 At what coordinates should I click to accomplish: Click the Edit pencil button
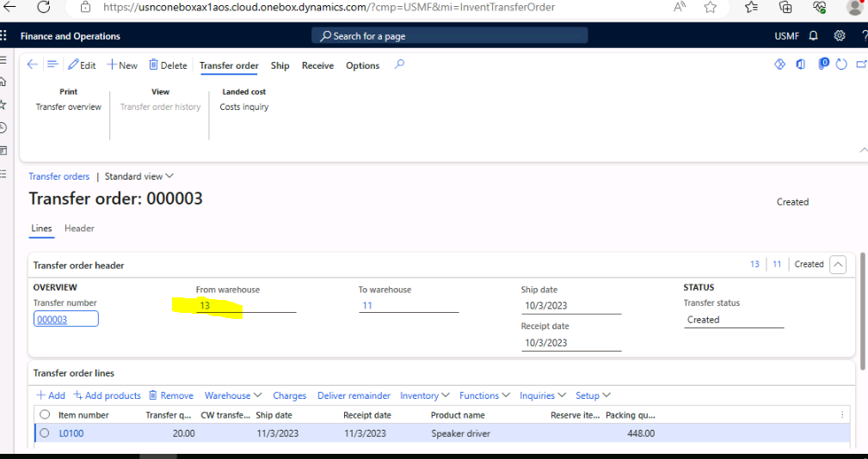(82, 65)
